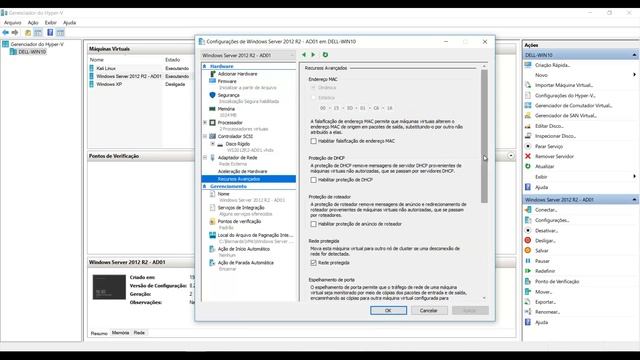Select Nome under Gerenciamento section
This screenshot has width=640, height=360.
point(223,194)
